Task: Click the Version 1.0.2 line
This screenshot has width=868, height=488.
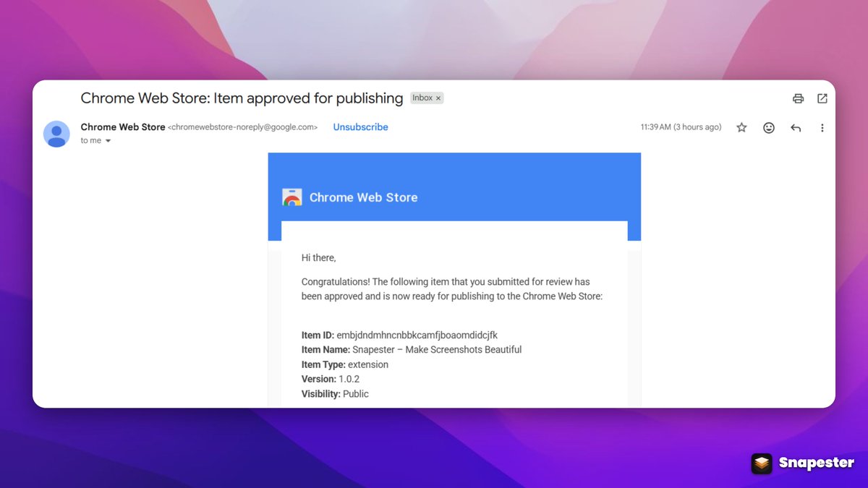Action: [x=331, y=379]
